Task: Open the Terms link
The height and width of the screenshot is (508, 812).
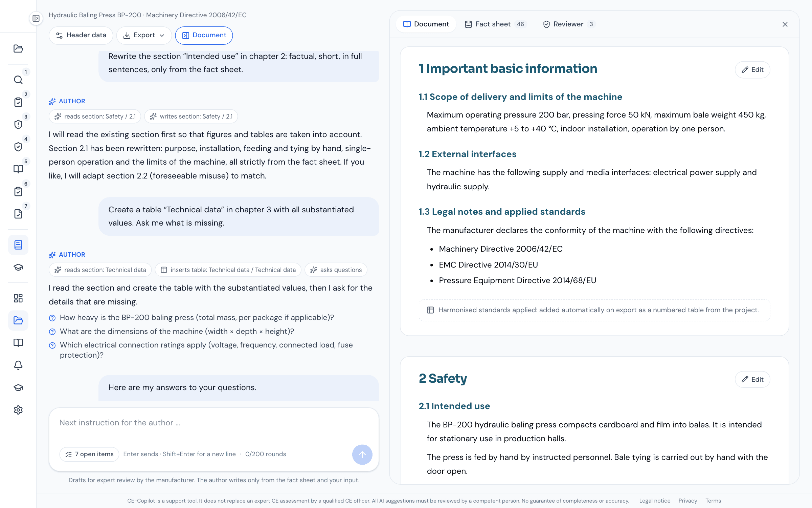Action: coord(713,501)
